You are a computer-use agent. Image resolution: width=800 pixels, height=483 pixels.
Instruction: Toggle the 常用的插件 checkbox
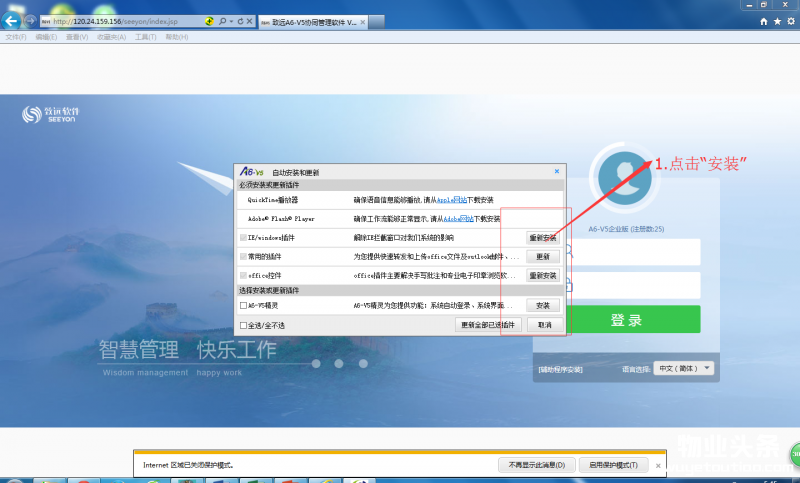click(243, 257)
